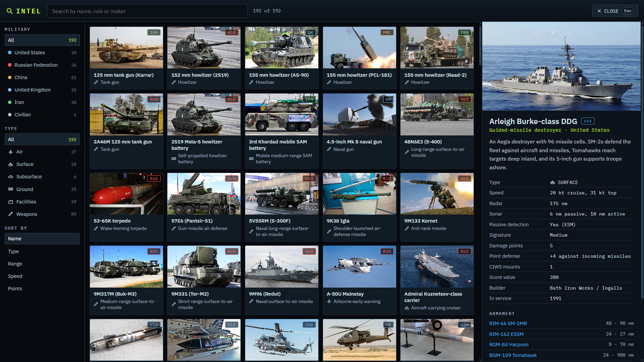Click the battery icon under 2S19 Msta-S howitzer battery
The image size is (644, 362).
(174, 159)
